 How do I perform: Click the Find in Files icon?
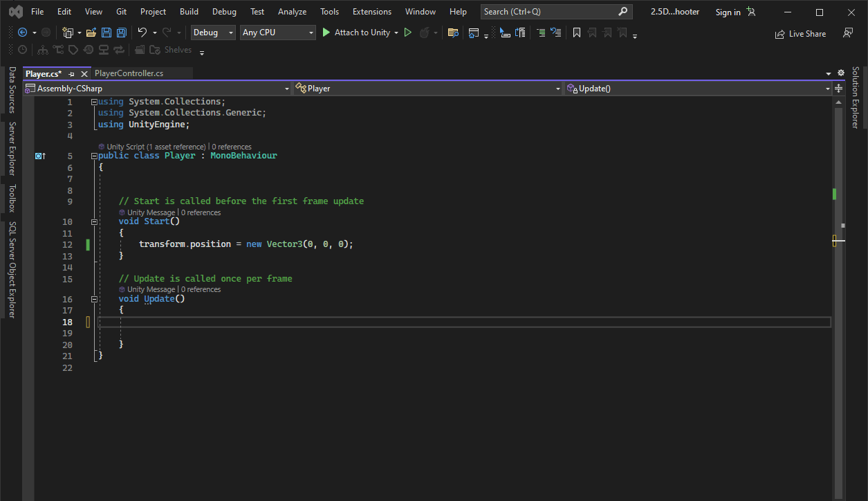[453, 33]
